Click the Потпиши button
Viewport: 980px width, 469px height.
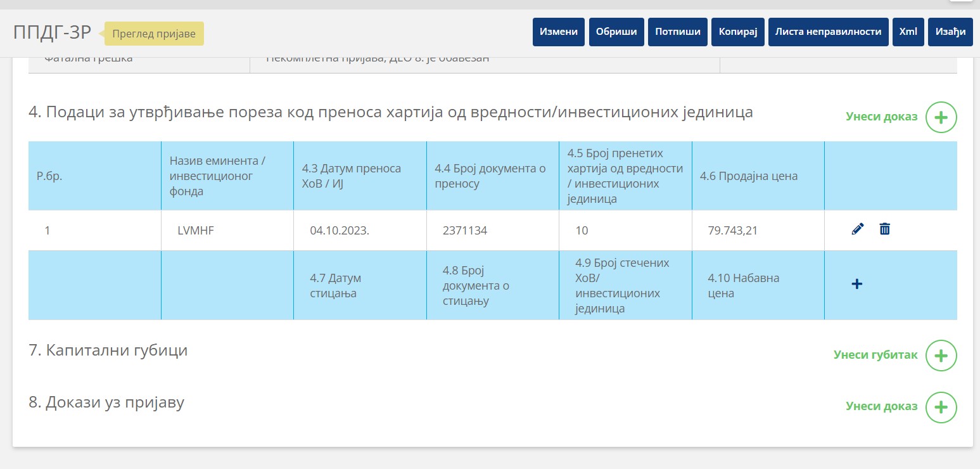coord(678,32)
